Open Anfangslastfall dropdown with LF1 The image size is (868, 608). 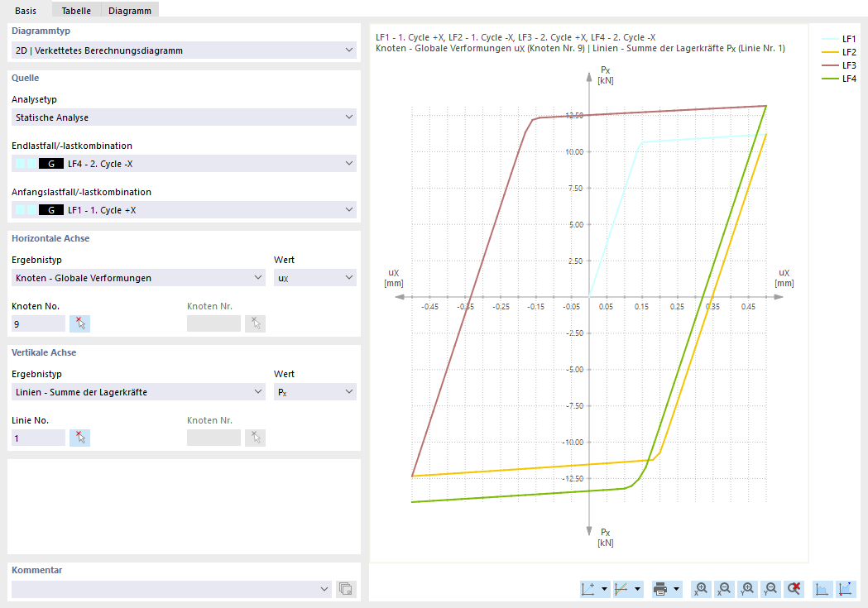click(x=184, y=210)
